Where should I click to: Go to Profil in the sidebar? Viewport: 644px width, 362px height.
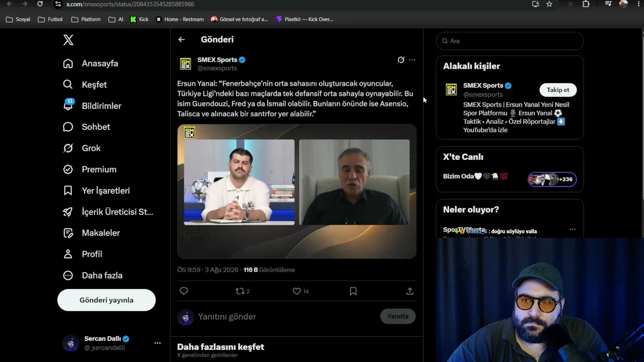click(x=83, y=254)
